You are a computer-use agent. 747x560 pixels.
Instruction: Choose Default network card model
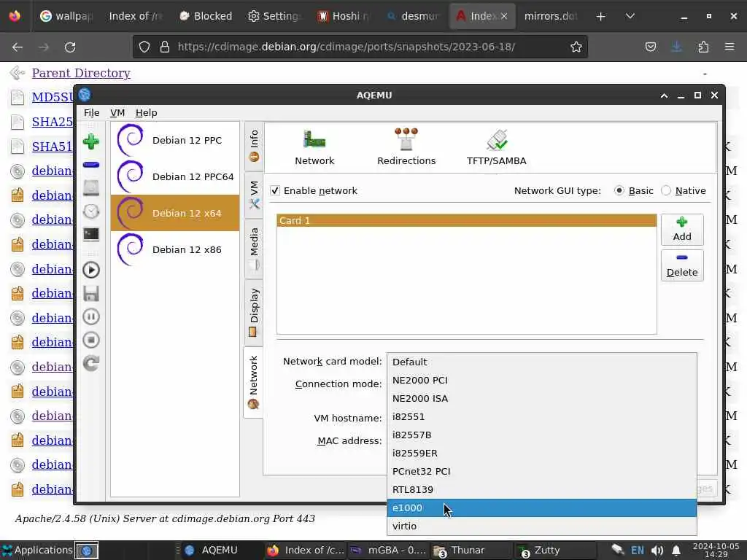(542, 362)
